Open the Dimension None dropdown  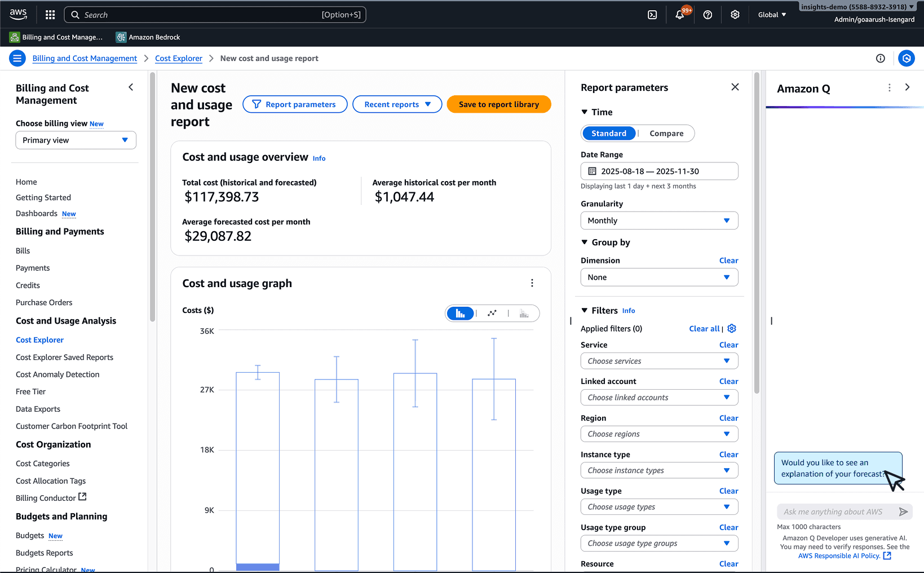pos(659,277)
